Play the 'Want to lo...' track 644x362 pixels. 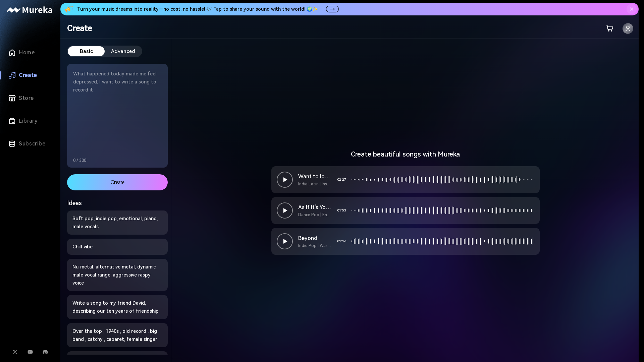(285, 179)
